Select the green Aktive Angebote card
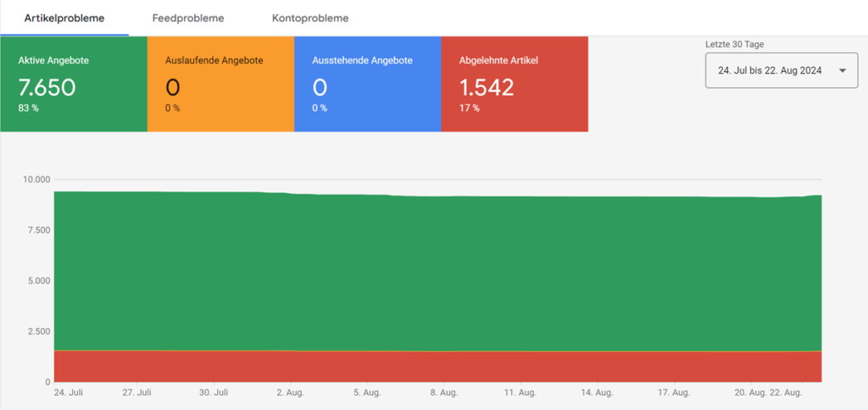The width and height of the screenshot is (868, 410). [x=74, y=84]
